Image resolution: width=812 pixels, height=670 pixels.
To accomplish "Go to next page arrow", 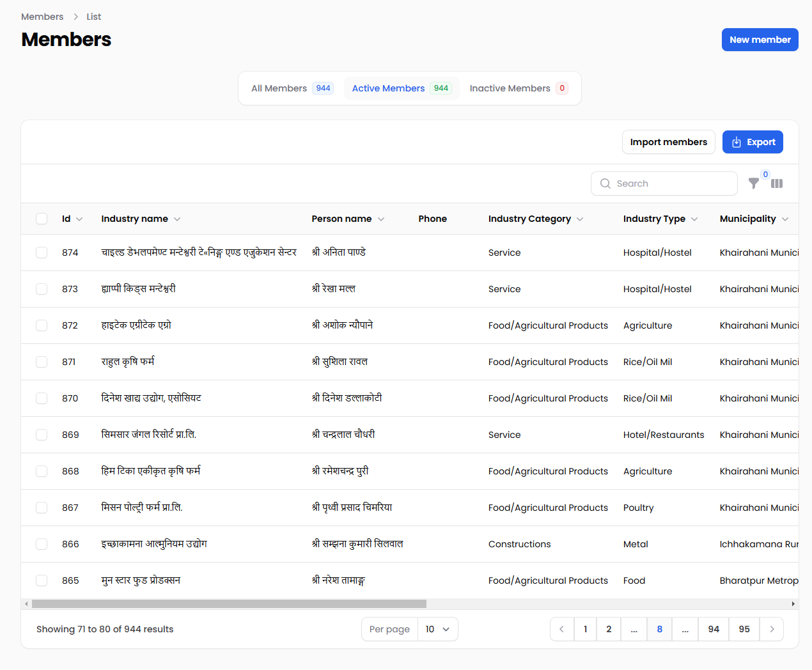I will pos(772,629).
